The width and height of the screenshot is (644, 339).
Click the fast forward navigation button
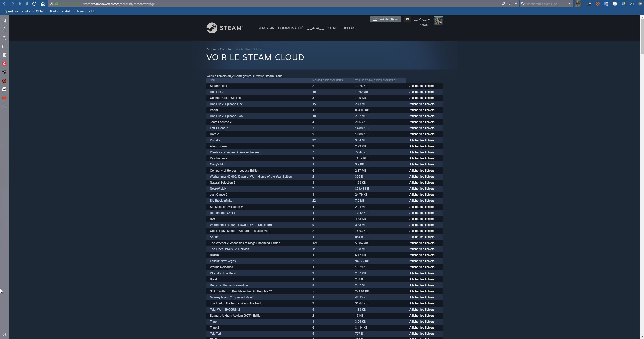click(x=27, y=4)
